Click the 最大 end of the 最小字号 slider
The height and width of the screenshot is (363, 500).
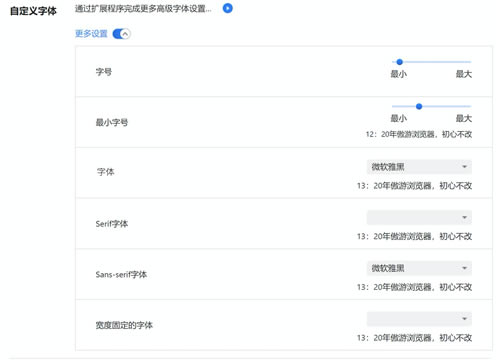[x=464, y=118]
